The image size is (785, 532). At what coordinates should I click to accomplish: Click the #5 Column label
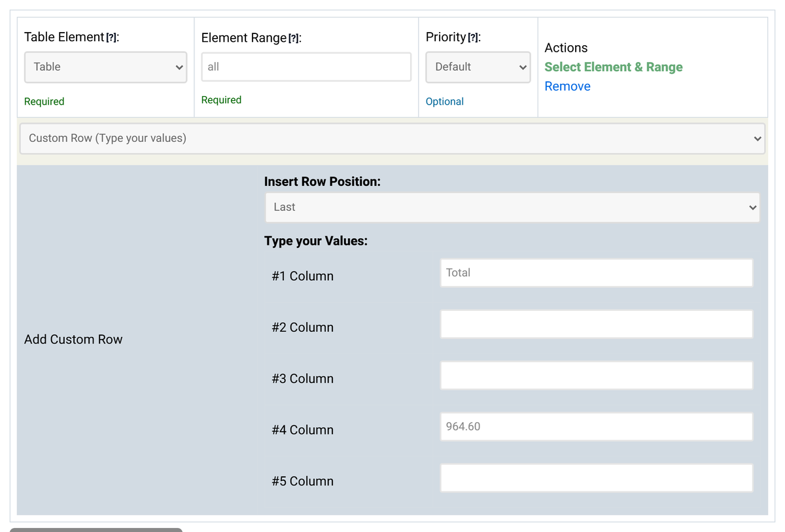[303, 481]
